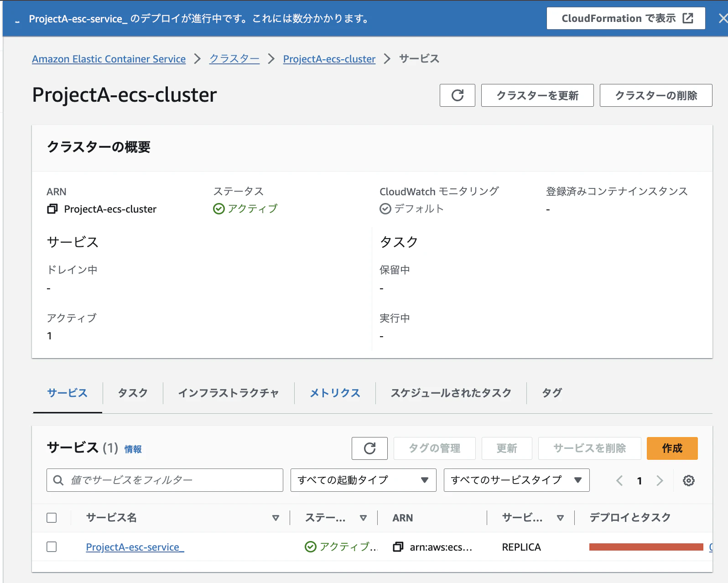Open the ProjectA-esc-service_ service link
The width and height of the screenshot is (728, 583).
click(135, 547)
